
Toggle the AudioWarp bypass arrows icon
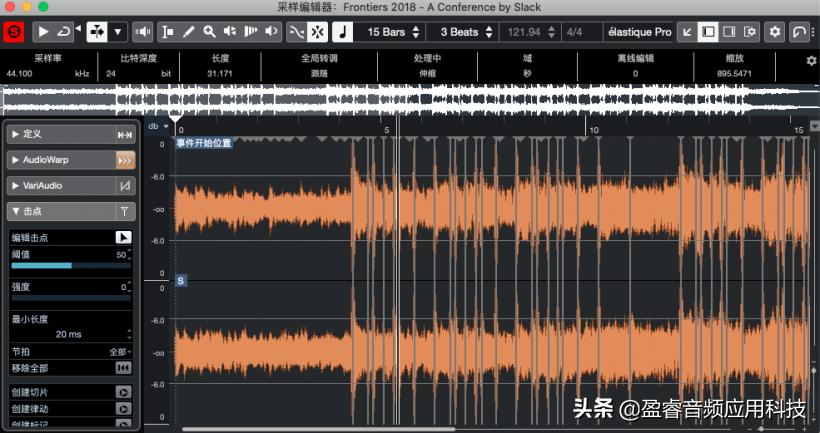pos(125,161)
